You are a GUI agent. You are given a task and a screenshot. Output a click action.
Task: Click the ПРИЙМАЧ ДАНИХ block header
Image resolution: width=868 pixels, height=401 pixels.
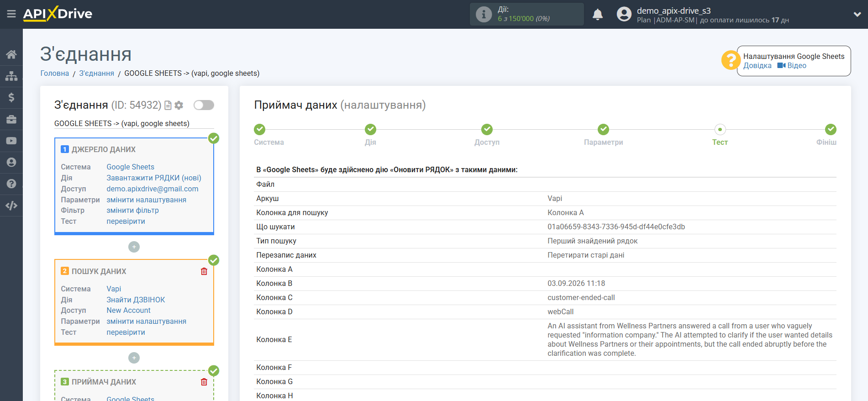pyautogui.click(x=104, y=382)
